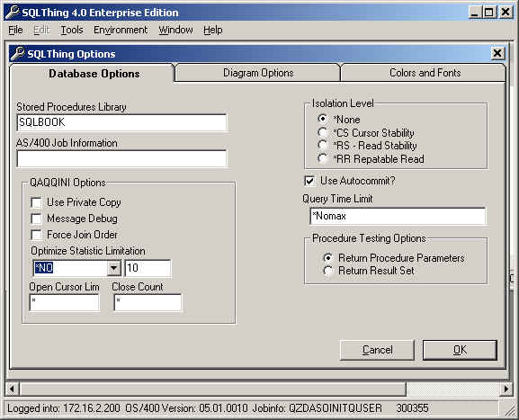Click the Open Cursor Lim field

click(65, 302)
